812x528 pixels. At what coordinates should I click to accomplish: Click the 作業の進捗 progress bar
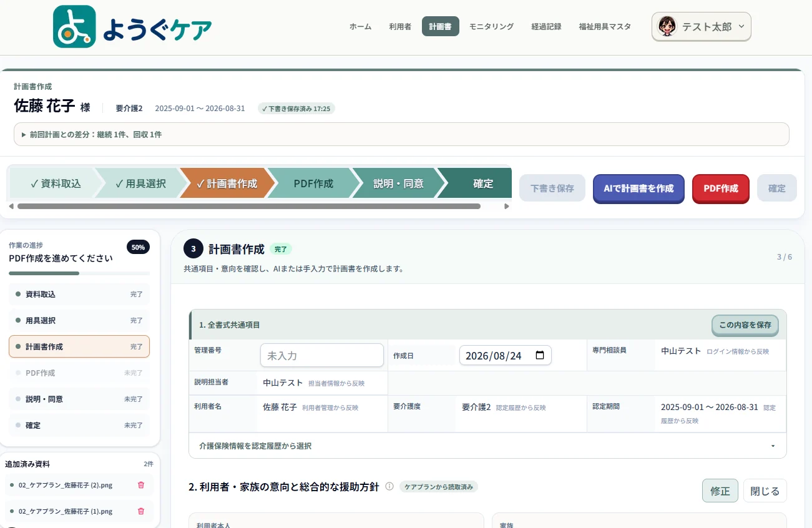point(79,273)
